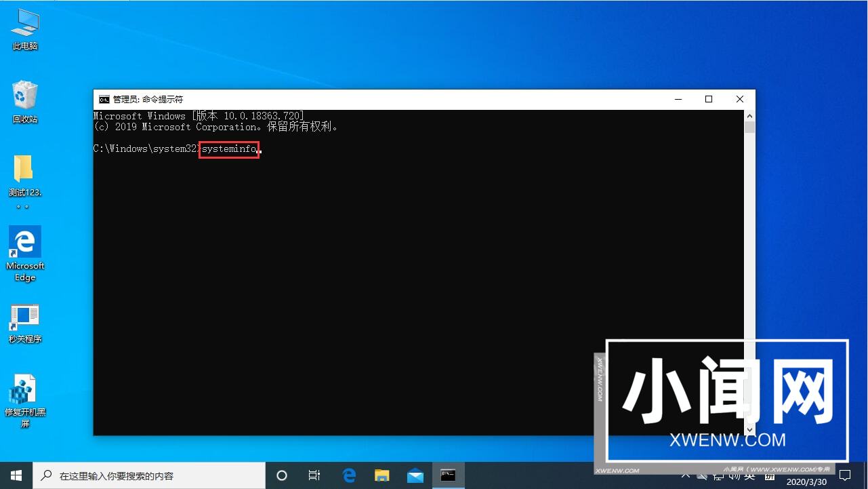Minimize the command prompt window
Screen dimensions: 868x489
point(678,99)
